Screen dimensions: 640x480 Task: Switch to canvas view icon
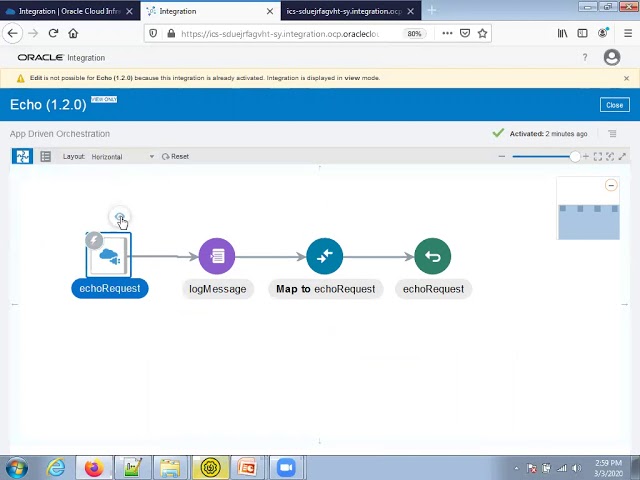pyautogui.click(x=22, y=156)
